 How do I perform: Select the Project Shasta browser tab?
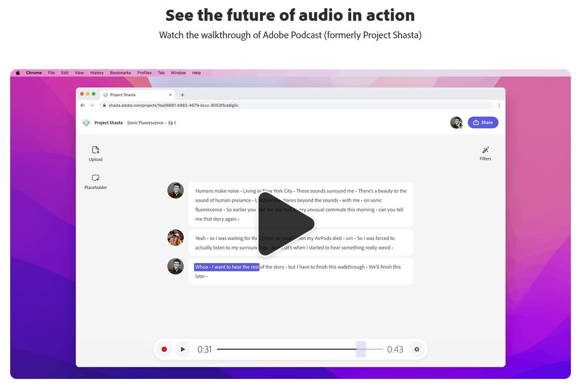coord(137,95)
